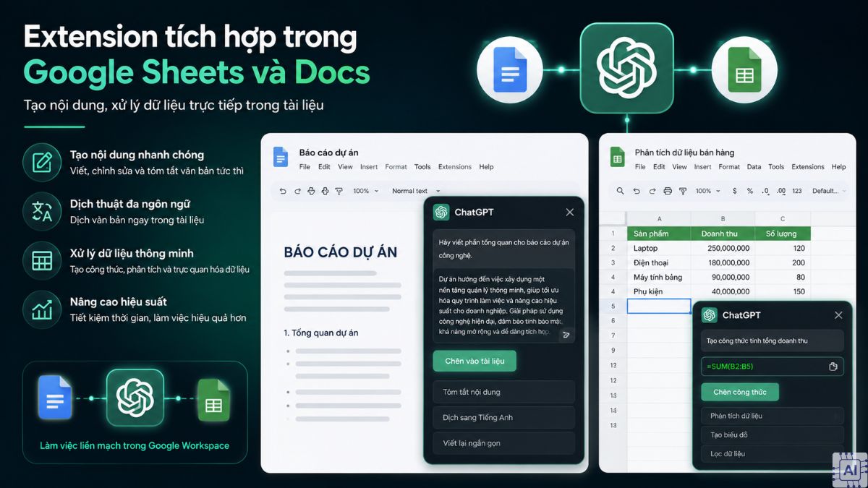Open the File menu in the Docs window
This screenshot has width=868, height=488.
coord(305,167)
